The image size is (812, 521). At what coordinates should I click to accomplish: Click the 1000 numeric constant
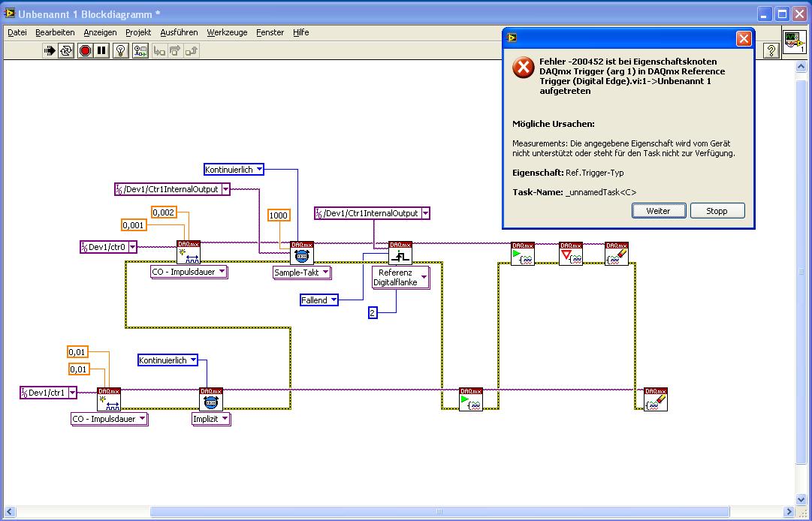[279, 215]
